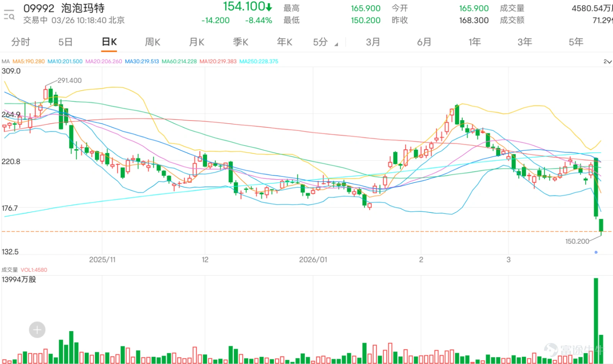Switch to 分时 chart tab
The height and width of the screenshot is (364, 613).
21,42
